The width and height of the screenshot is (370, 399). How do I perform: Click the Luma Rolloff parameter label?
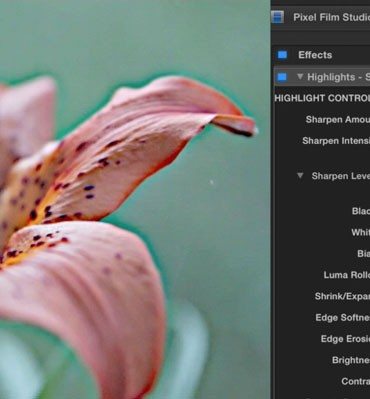(347, 275)
